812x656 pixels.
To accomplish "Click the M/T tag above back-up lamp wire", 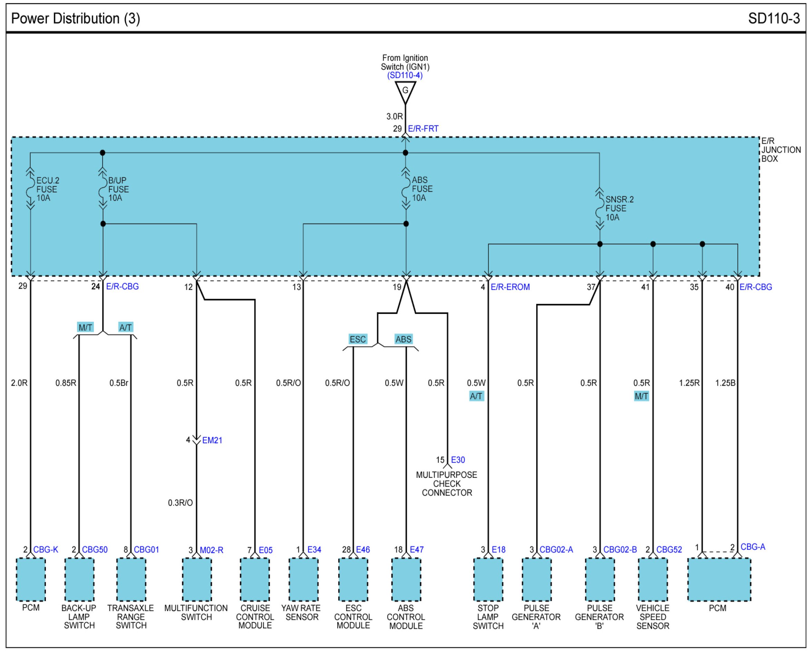I will point(85,327).
